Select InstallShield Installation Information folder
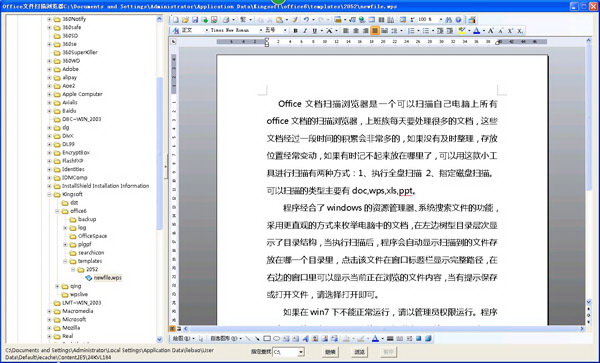This screenshot has height=363, width=600. click(106, 186)
